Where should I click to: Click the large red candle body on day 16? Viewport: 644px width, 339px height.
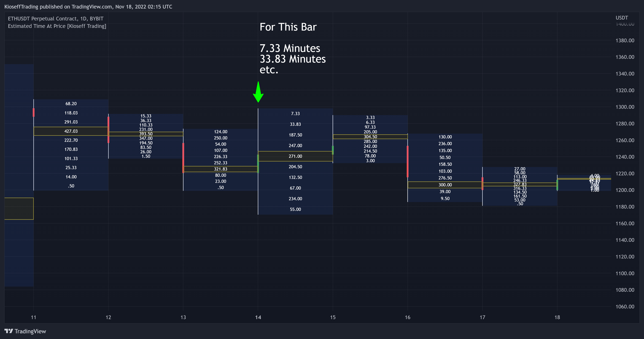point(408,162)
